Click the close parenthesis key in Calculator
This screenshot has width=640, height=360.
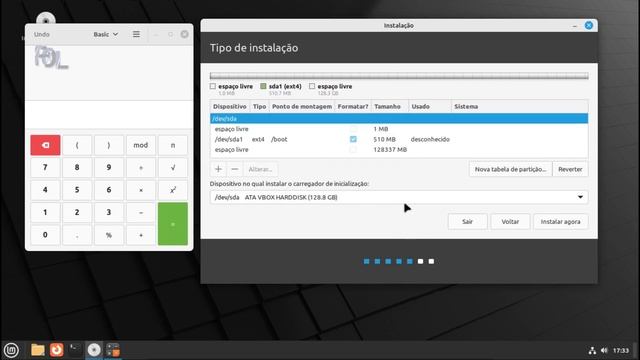109,145
